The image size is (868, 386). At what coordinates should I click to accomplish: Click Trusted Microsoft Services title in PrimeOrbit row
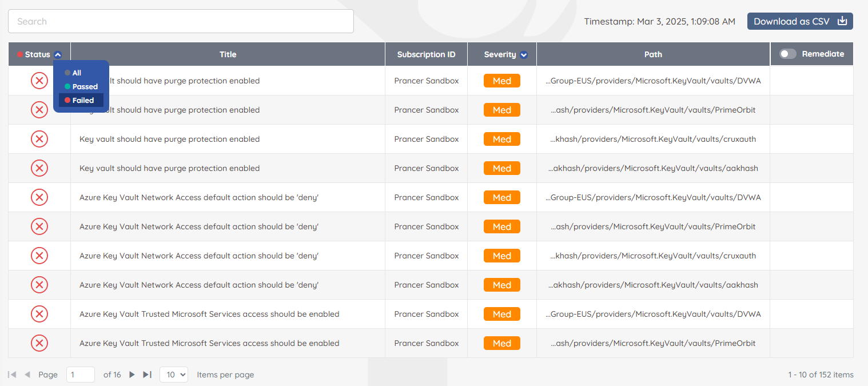pyautogui.click(x=209, y=343)
